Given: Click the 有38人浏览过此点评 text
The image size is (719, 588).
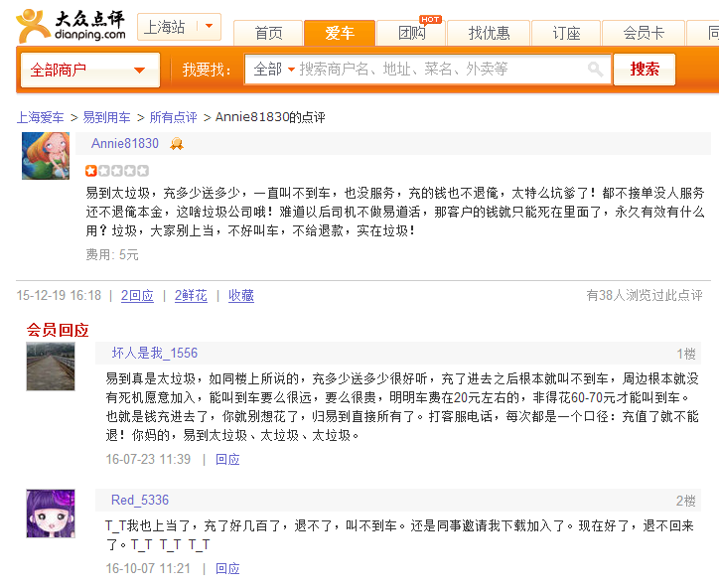Looking at the screenshot, I should (x=645, y=295).
